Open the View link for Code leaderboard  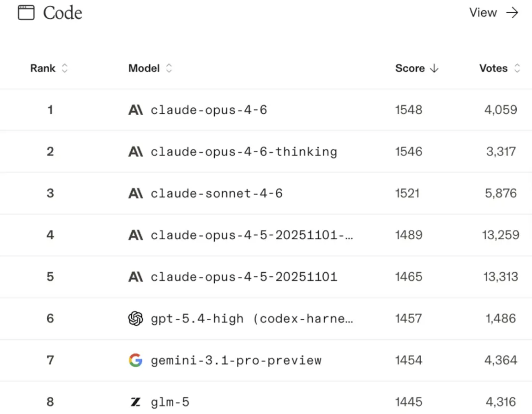coord(483,13)
